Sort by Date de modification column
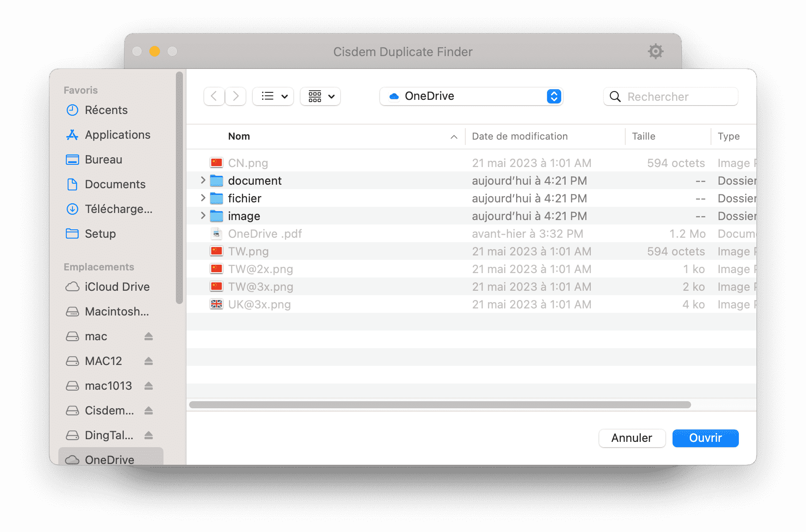 point(520,137)
